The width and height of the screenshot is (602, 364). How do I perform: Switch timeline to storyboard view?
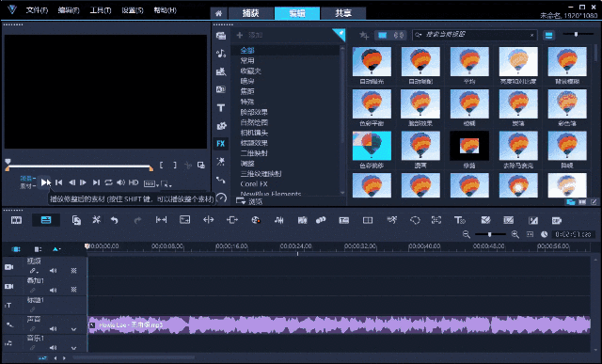[16, 220]
